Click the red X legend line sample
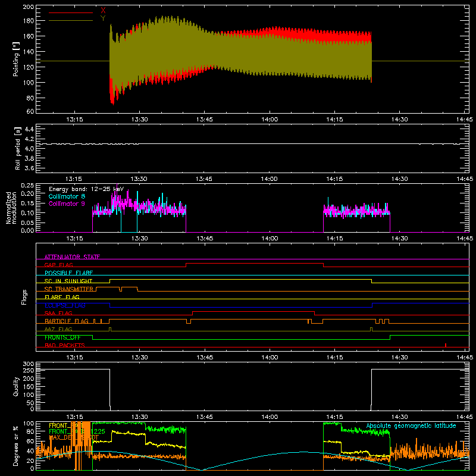Image resolution: width=476 pixels, height=476 pixels. tap(71, 12)
